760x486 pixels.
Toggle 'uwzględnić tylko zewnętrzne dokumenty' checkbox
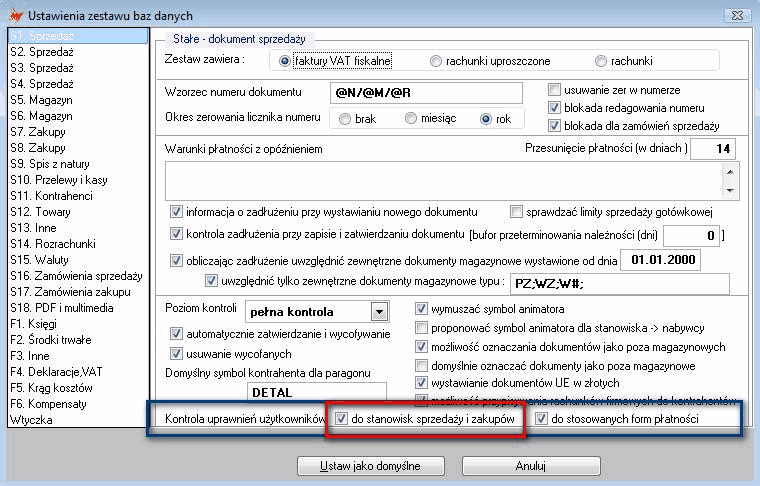pyautogui.click(x=211, y=281)
